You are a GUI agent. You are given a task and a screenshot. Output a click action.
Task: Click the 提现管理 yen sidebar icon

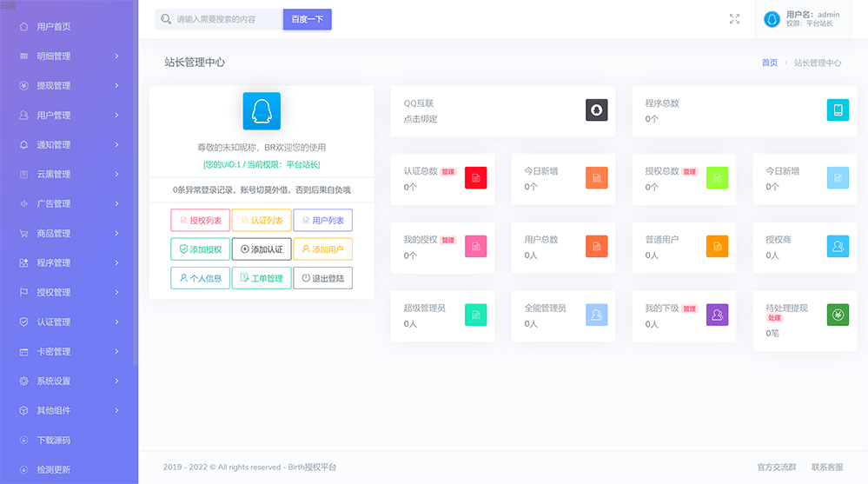(23, 85)
